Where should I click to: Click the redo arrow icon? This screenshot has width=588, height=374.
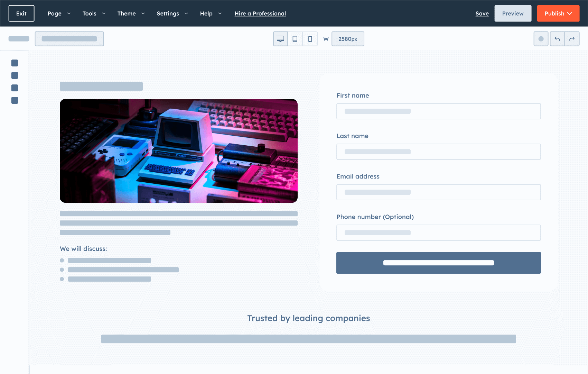point(572,39)
